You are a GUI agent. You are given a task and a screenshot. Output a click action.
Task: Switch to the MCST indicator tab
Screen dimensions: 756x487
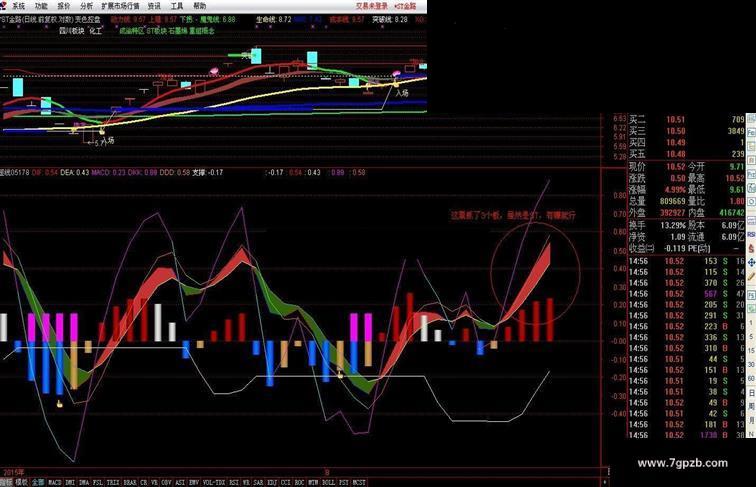(359, 482)
